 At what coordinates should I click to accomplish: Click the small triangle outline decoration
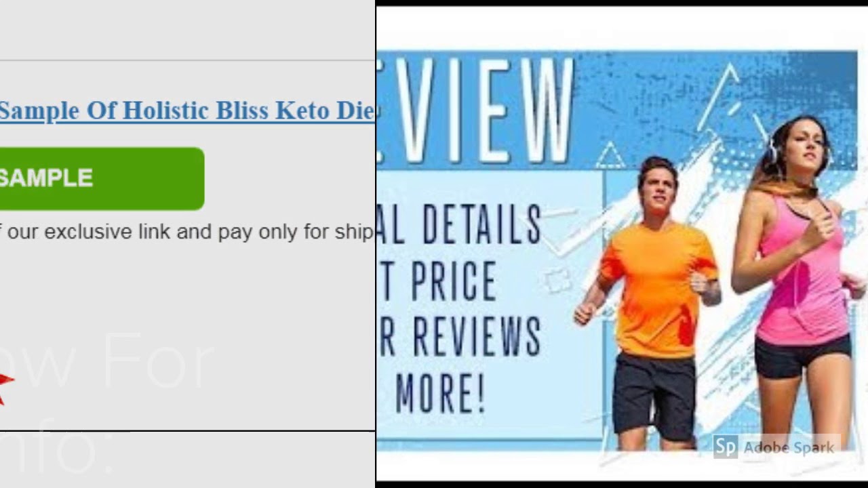[610, 155]
